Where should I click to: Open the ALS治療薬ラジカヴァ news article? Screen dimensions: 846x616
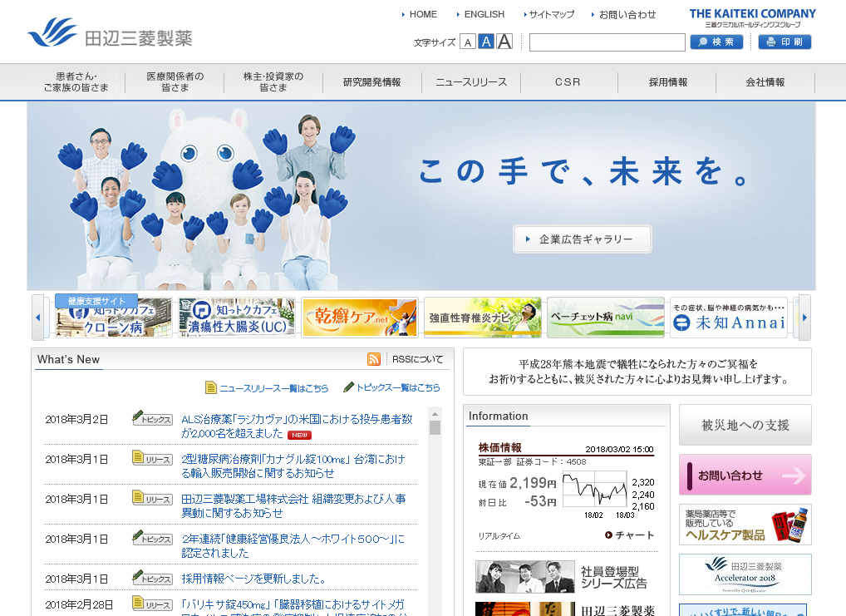[298, 426]
